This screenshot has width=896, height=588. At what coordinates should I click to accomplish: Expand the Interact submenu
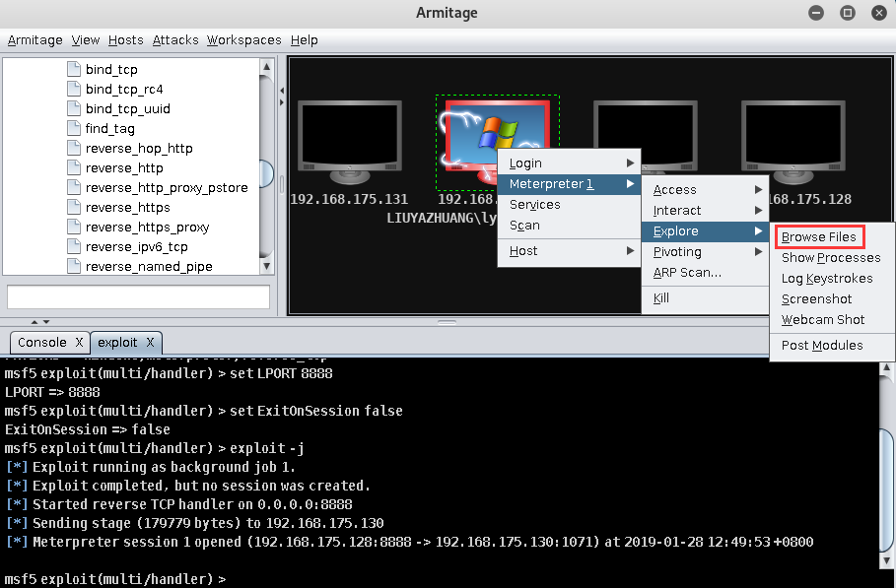(705, 210)
